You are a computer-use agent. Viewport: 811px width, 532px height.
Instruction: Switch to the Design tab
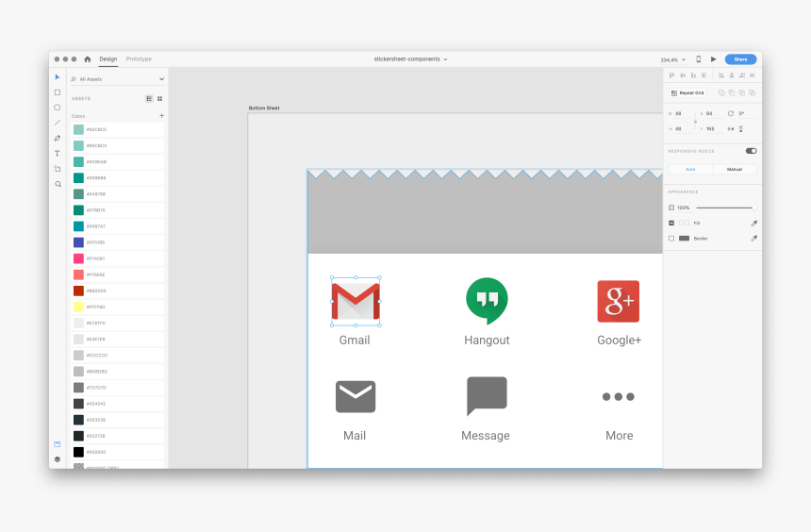(x=108, y=59)
